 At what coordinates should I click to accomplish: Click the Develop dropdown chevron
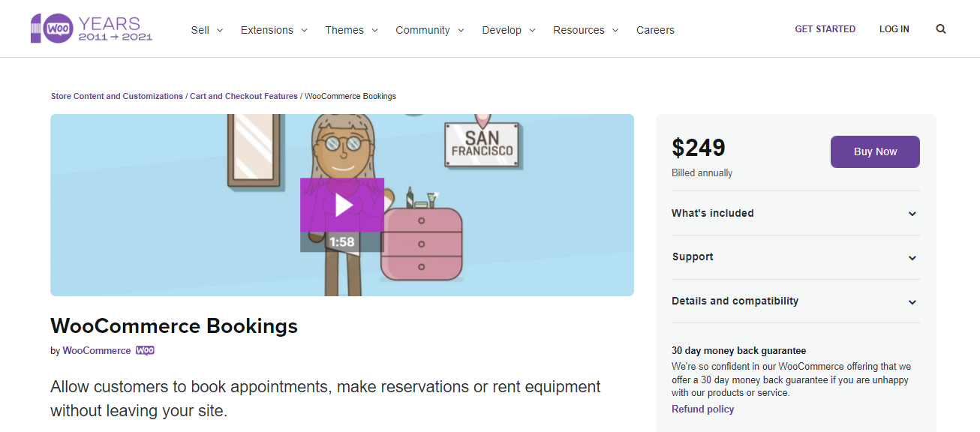[x=532, y=31]
